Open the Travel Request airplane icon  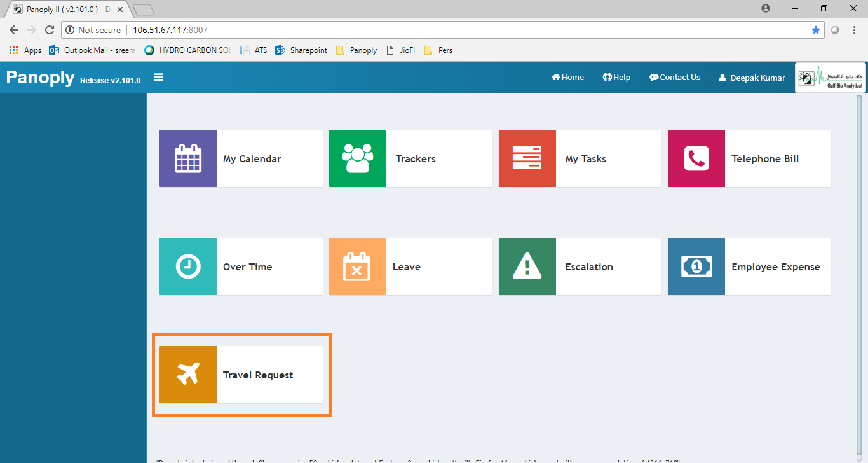[x=188, y=375]
